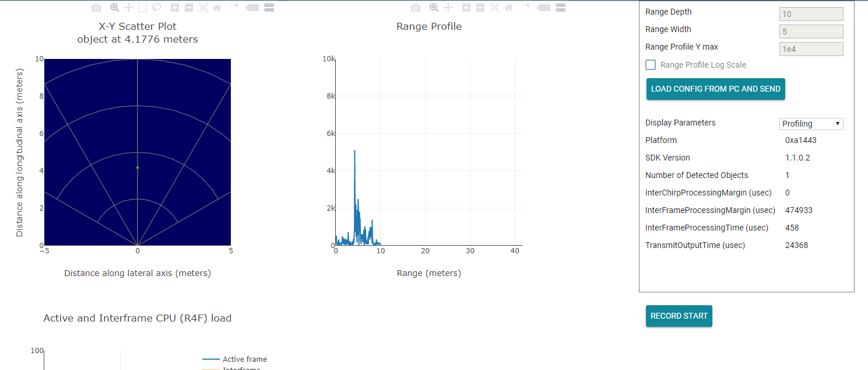Compare data on hover, scatter plot
868x370 pixels.
269,8
